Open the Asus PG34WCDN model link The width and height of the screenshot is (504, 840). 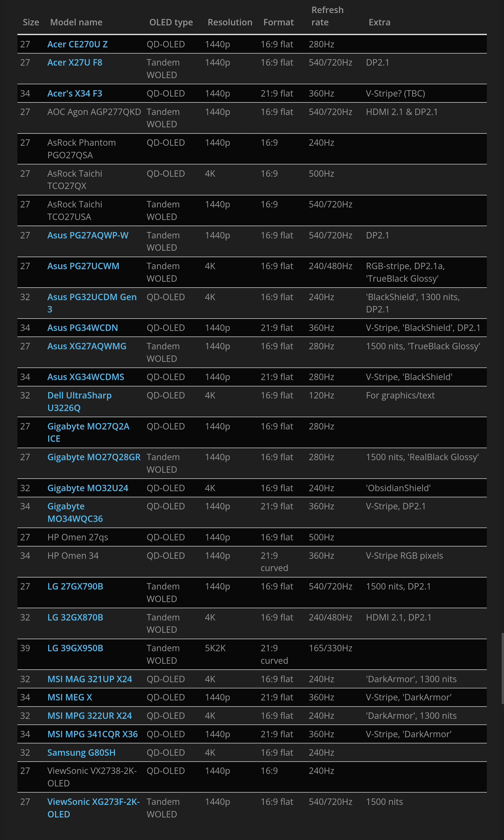(83, 328)
